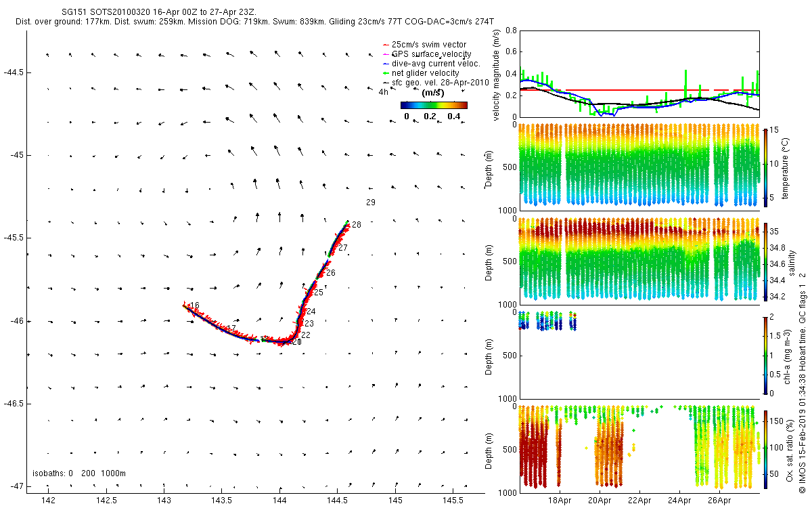Click the "(m/s)" label above the map color bar
The width and height of the screenshot is (812, 508).
pyautogui.click(x=433, y=93)
